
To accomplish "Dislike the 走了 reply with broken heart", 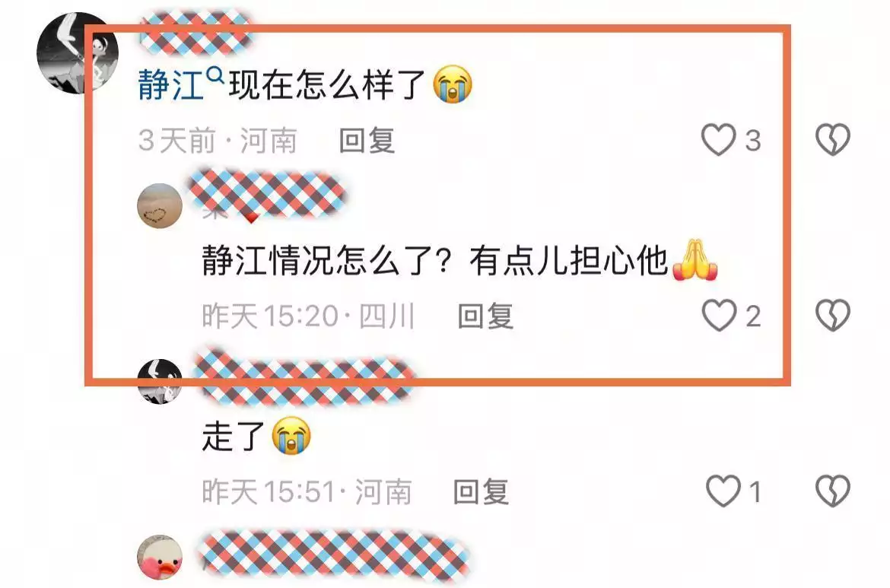I will 833,491.
